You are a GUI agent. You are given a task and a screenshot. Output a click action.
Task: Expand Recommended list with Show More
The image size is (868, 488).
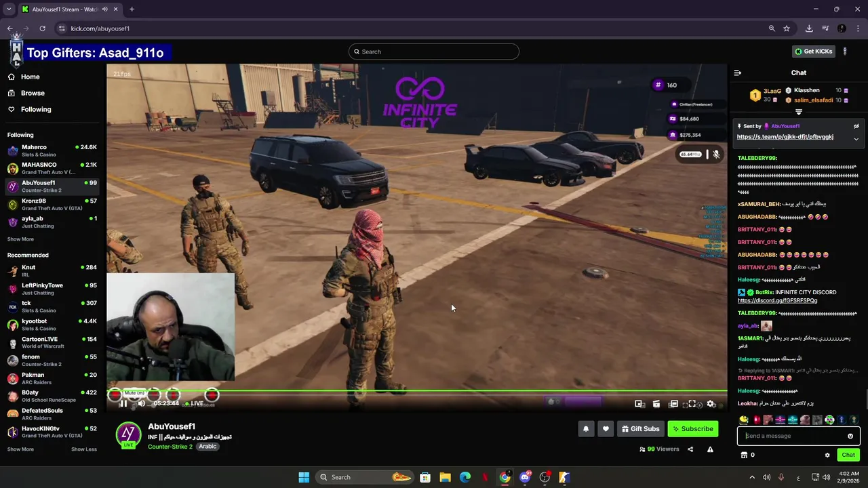[20, 449]
